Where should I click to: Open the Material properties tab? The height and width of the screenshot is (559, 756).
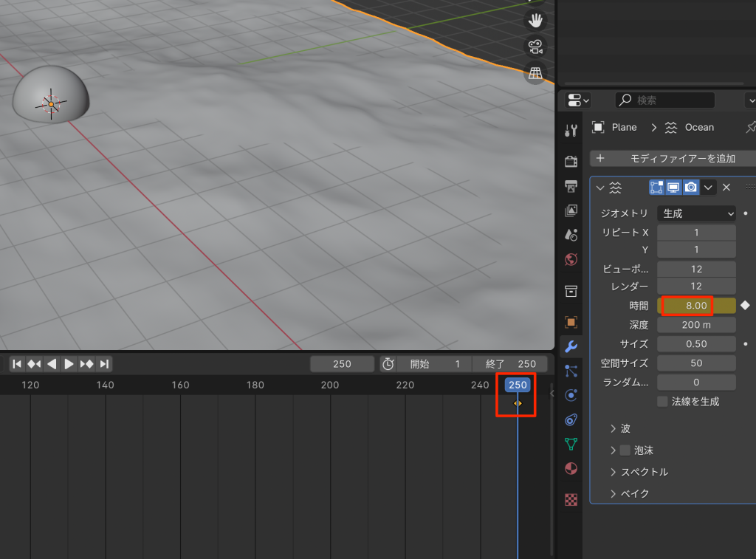tap(571, 469)
